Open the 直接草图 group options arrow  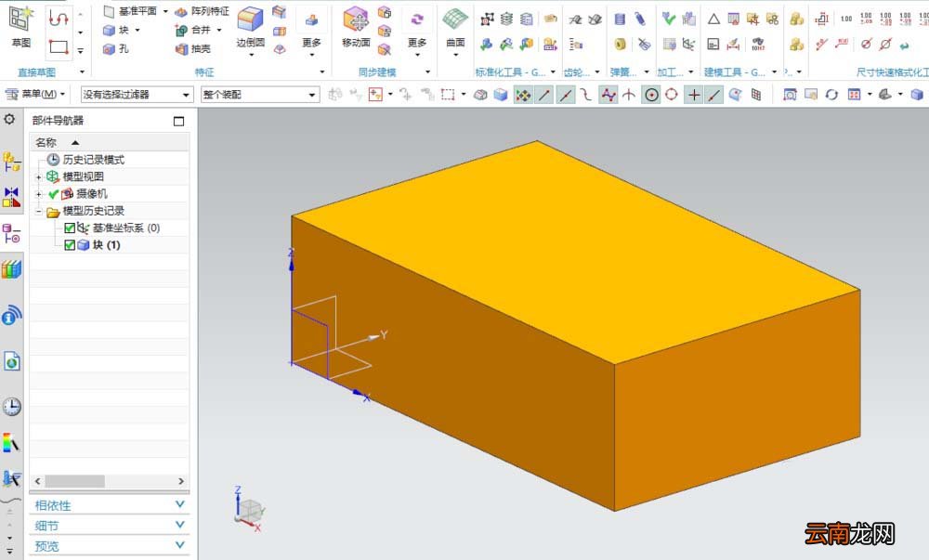pos(82,72)
